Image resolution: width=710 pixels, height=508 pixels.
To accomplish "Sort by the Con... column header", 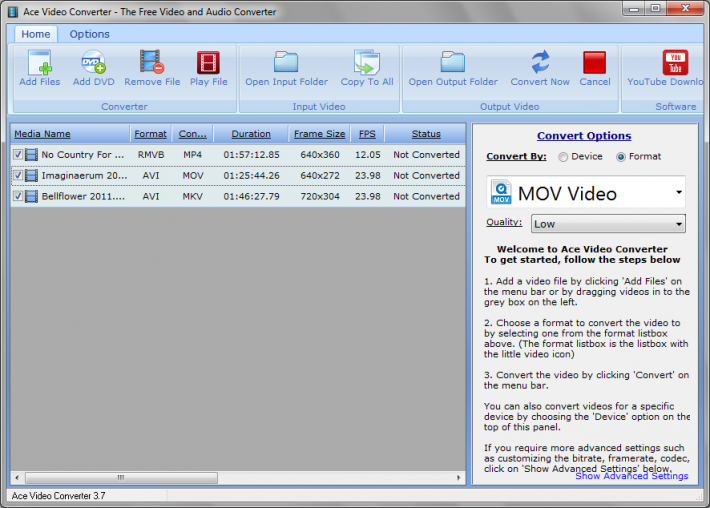I will click(192, 134).
